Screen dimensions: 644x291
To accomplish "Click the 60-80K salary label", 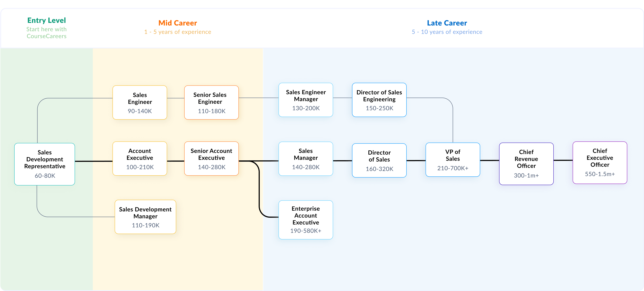I will pos(44,176).
